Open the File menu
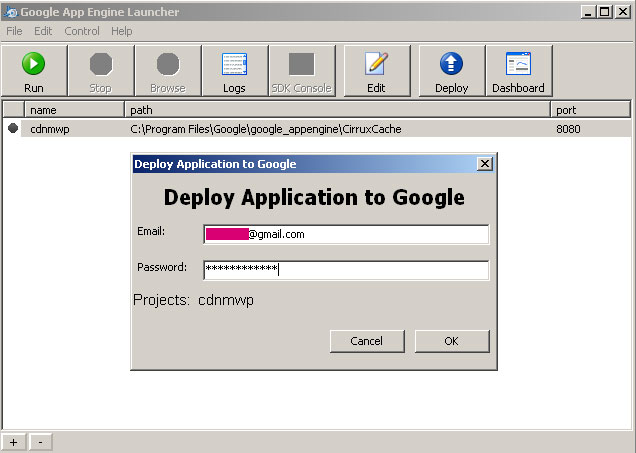The width and height of the screenshot is (636, 453). (14, 31)
